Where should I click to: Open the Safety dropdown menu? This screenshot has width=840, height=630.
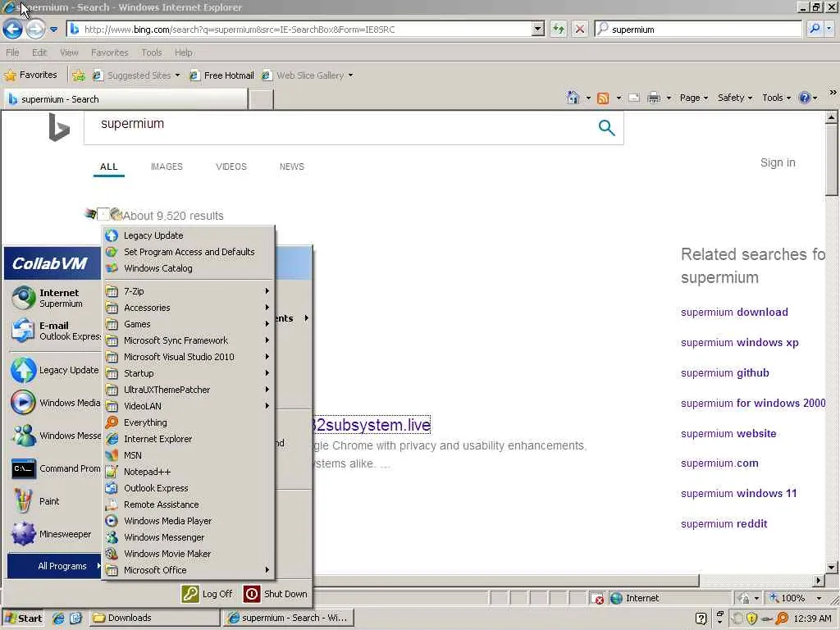coord(734,98)
